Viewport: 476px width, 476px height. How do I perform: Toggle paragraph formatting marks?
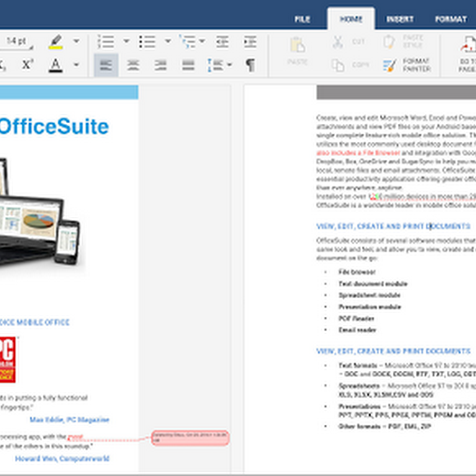[250, 65]
